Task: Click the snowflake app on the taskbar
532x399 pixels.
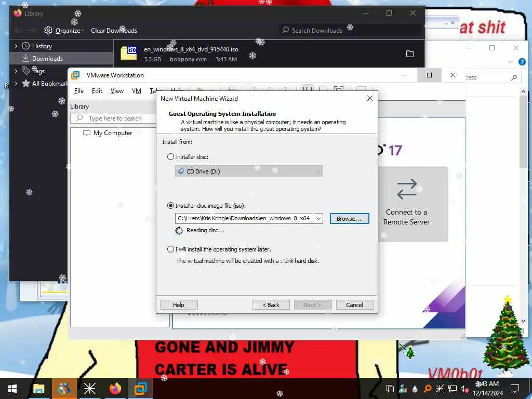Action: point(89,389)
